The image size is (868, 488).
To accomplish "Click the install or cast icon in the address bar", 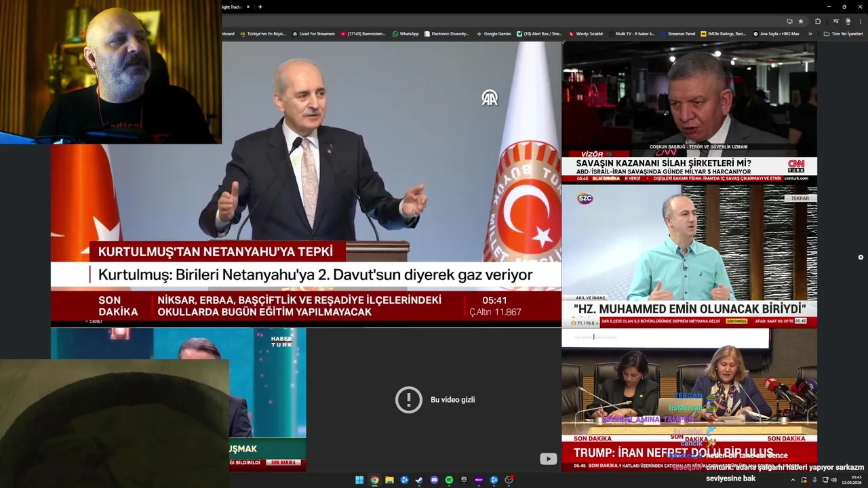I will (790, 21).
